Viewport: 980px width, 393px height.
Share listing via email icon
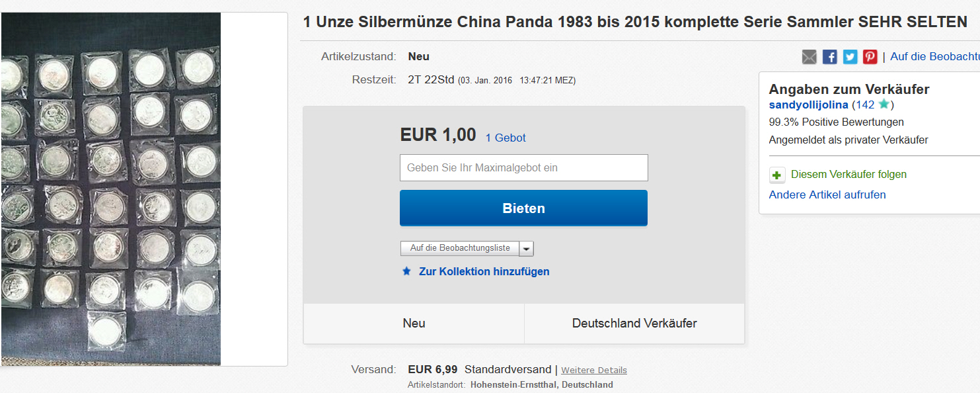810,57
